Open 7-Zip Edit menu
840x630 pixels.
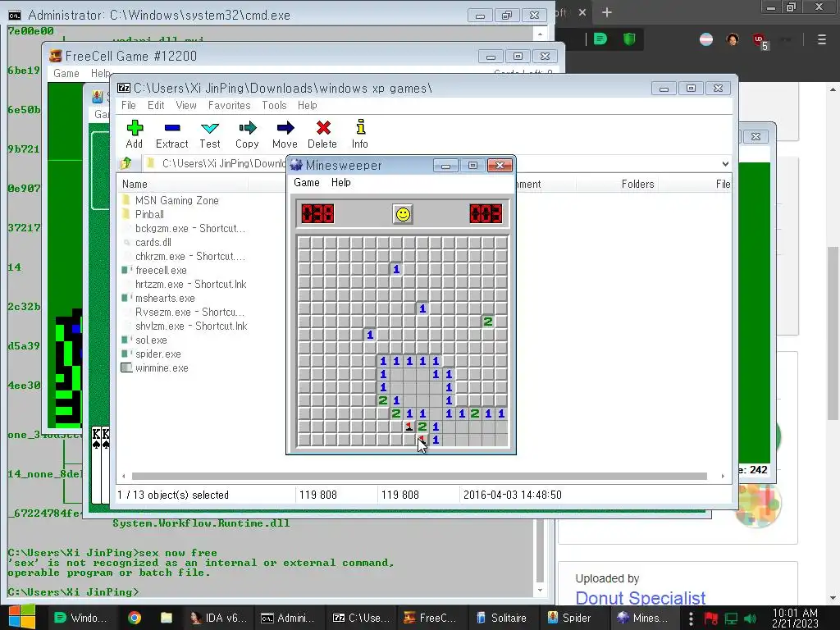point(156,106)
